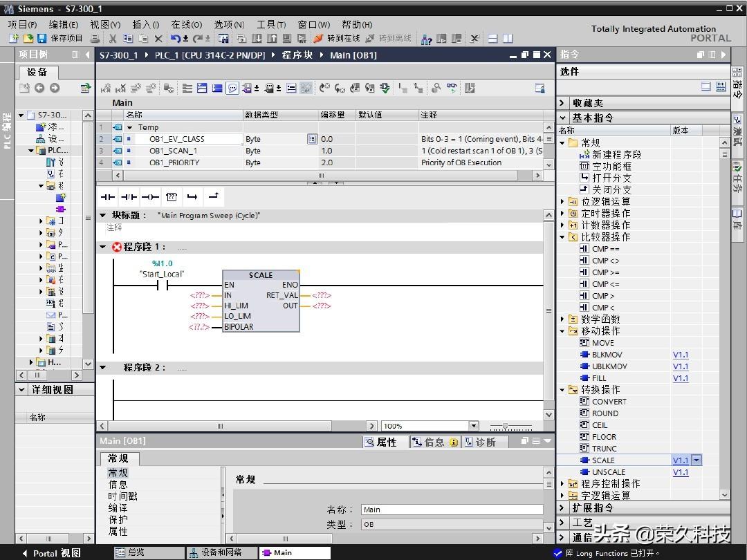
Task: Expand the 数学函数 instruction folder
Action: 562,319
